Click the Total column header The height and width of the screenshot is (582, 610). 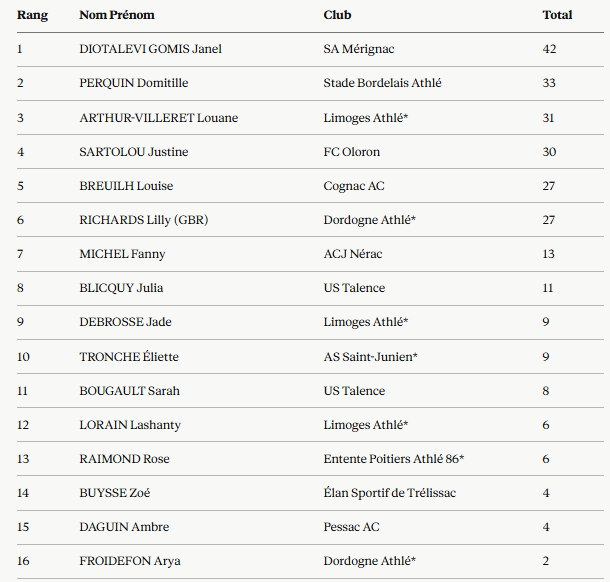click(x=557, y=15)
